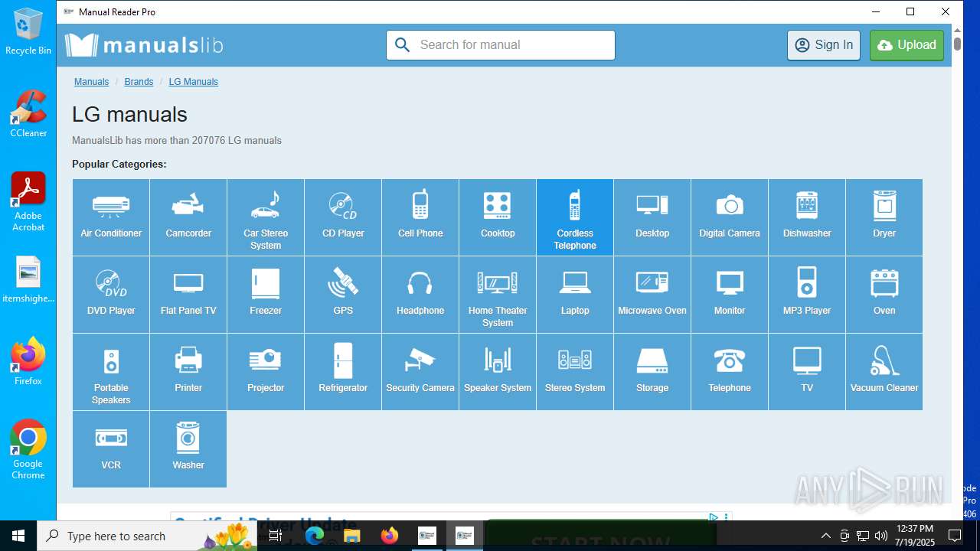Open the Monitor category
This screenshot has width=980, height=551.
[x=730, y=295]
